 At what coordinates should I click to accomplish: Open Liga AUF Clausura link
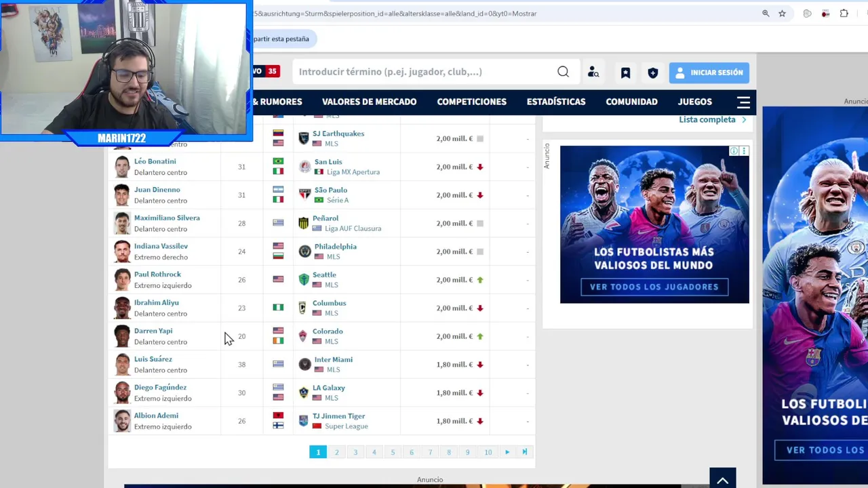353,228
